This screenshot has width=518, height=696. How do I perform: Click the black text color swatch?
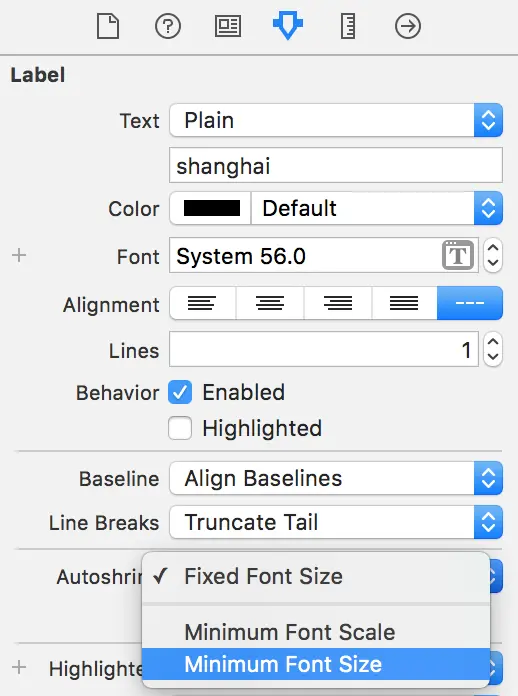(211, 208)
